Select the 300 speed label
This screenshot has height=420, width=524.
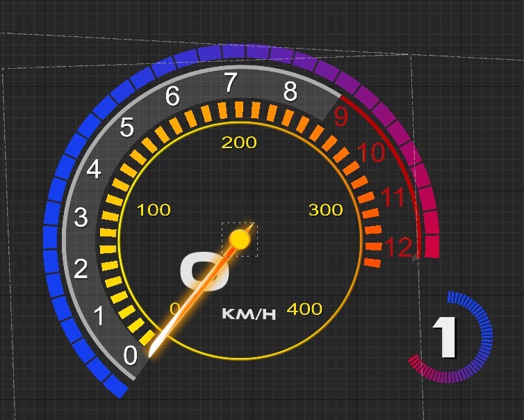pyautogui.click(x=326, y=210)
